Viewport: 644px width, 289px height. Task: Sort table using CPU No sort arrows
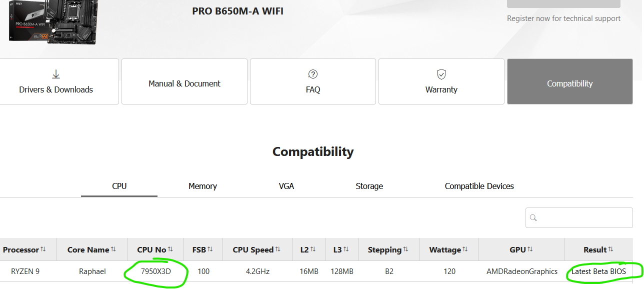[170, 249]
